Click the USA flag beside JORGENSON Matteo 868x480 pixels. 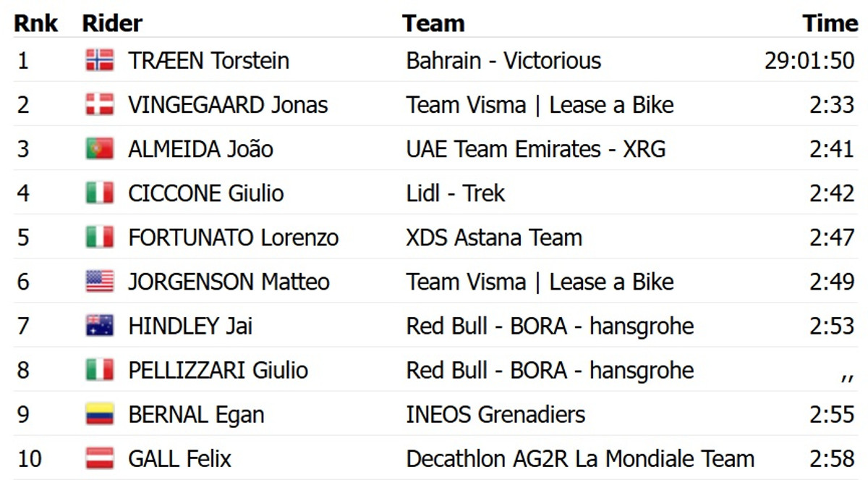(x=99, y=282)
